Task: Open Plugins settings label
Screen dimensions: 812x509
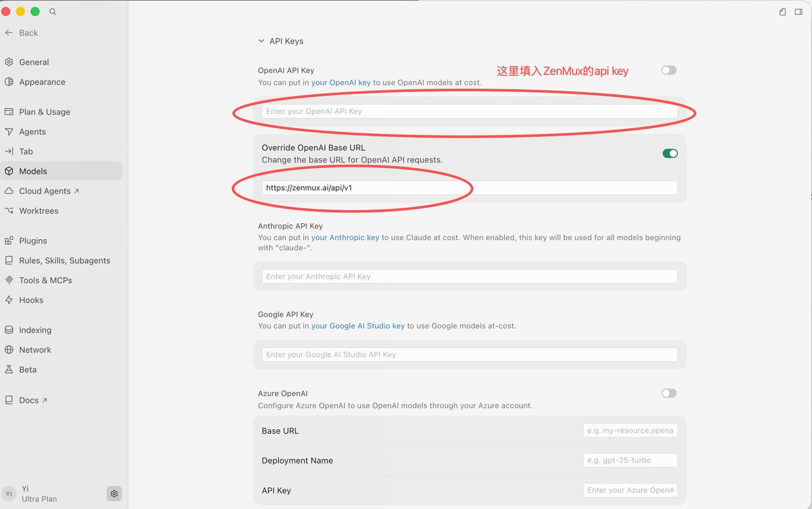Action: 33,241
